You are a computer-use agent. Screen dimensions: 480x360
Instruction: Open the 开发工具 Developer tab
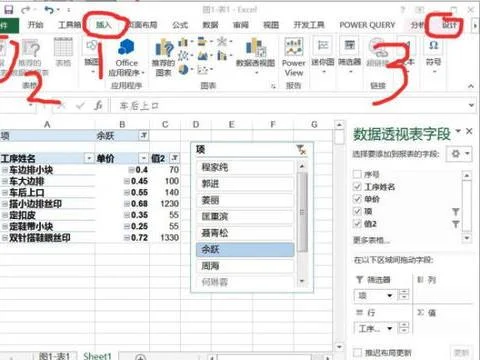click(309, 25)
